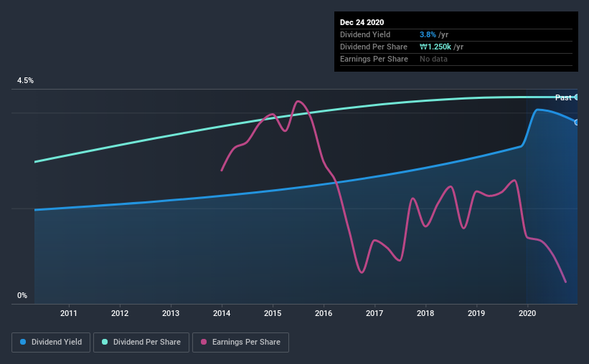Select the 2011 x-axis label
The height and width of the screenshot is (364, 589).
pyautogui.click(x=69, y=313)
